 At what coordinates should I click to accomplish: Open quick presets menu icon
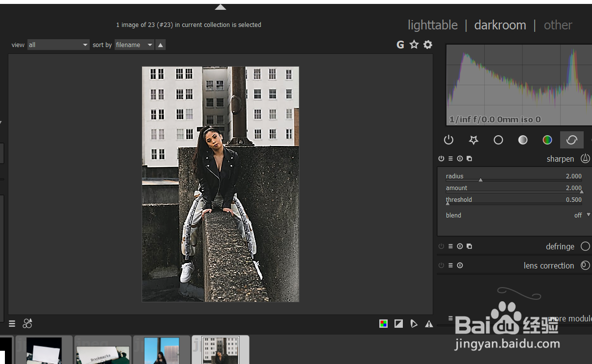[x=12, y=324]
